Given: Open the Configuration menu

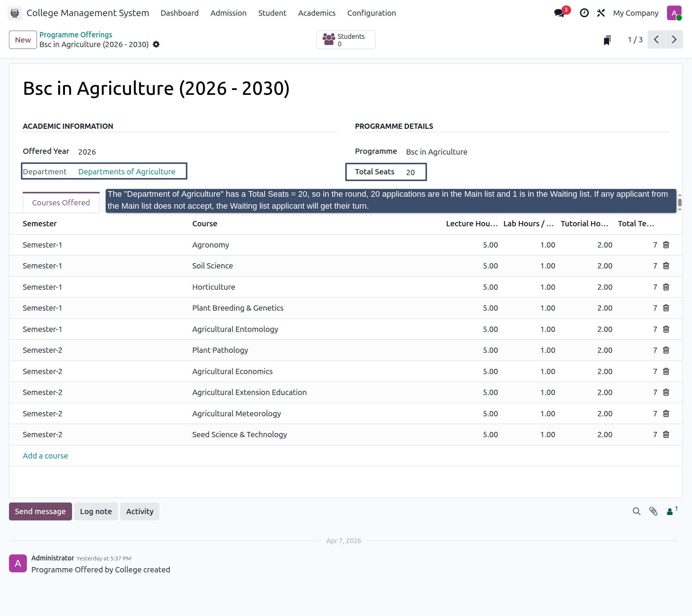Looking at the screenshot, I should (371, 13).
